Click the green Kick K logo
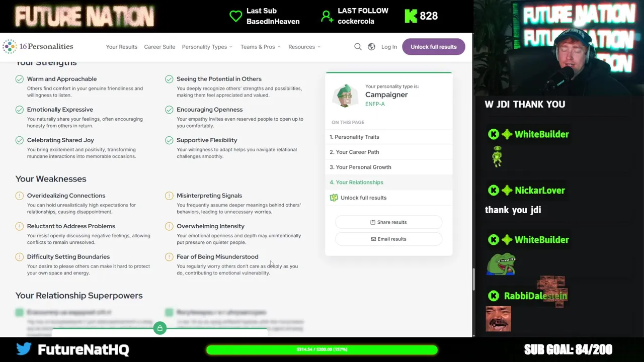 click(411, 16)
